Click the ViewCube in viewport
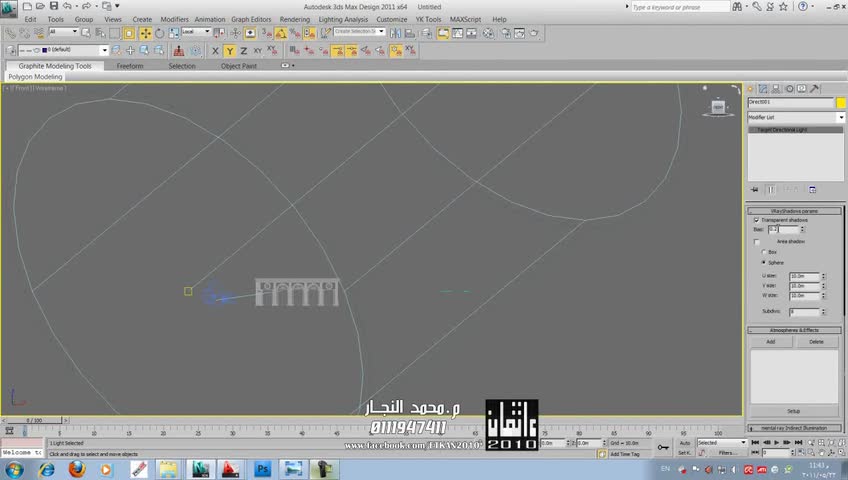 pyautogui.click(x=718, y=107)
